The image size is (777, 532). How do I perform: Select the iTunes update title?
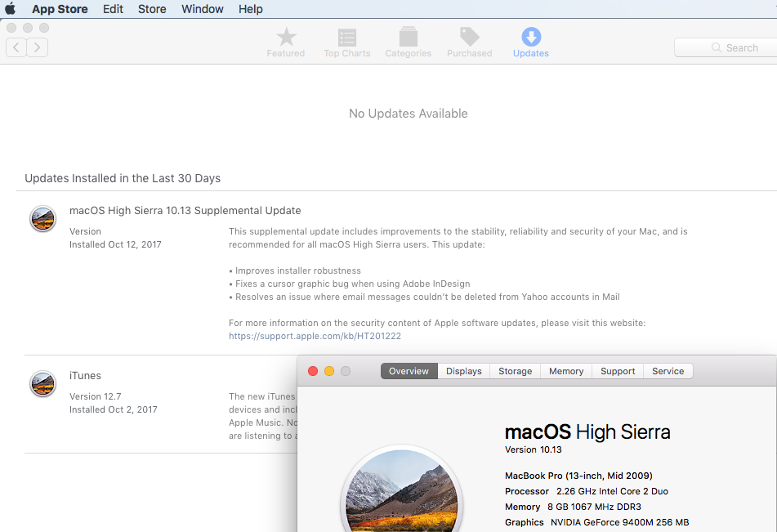[x=85, y=375]
